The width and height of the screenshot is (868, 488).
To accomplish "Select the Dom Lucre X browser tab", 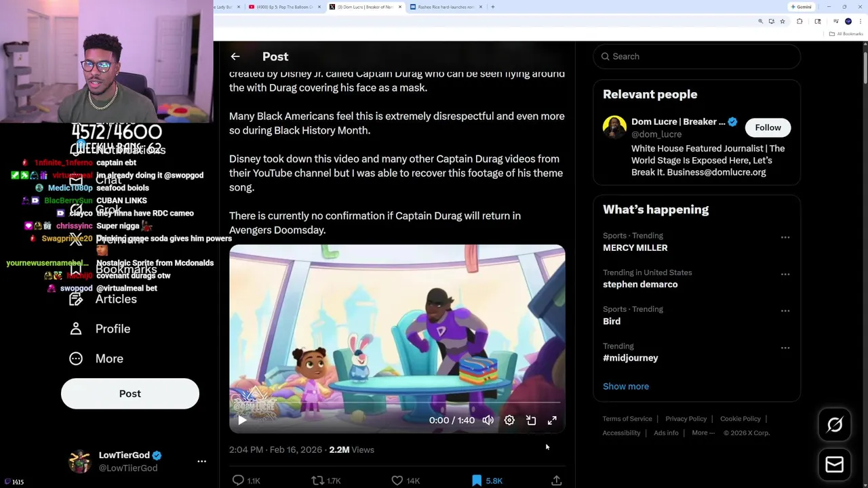I will pos(365,7).
